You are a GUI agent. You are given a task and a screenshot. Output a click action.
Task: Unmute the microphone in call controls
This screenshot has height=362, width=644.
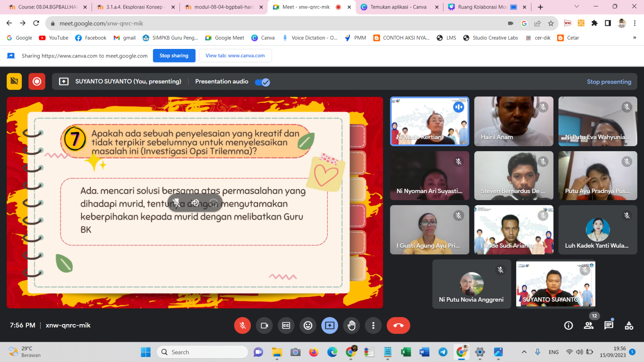tap(242, 326)
